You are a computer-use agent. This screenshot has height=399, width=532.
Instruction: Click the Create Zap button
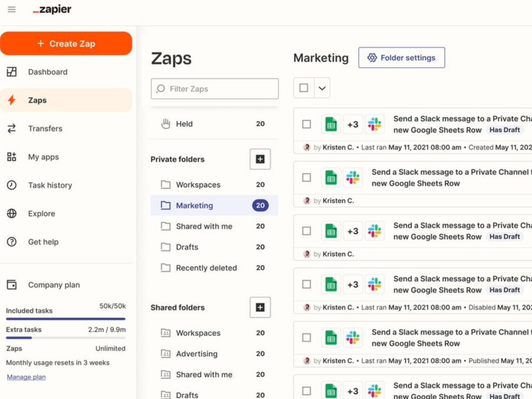(66, 44)
